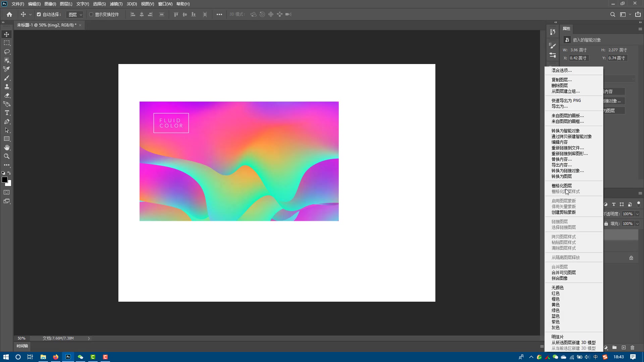Click the Home icon in options bar
This screenshot has height=362, width=644.
(x=9, y=14)
